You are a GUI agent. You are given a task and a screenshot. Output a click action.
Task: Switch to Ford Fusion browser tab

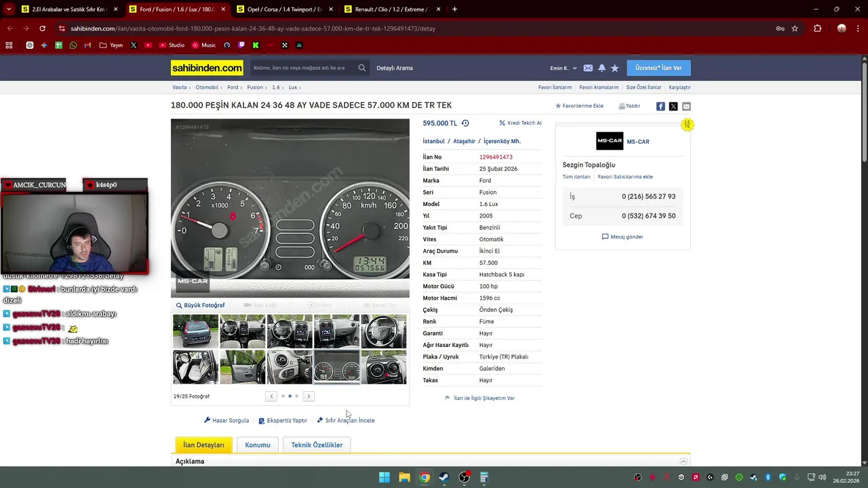pos(176,9)
